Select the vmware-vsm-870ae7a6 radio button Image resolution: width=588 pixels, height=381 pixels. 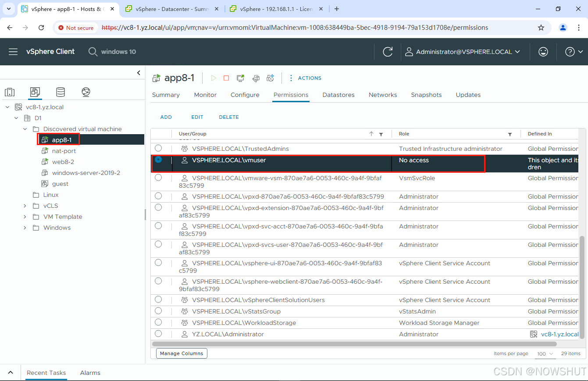coord(158,178)
